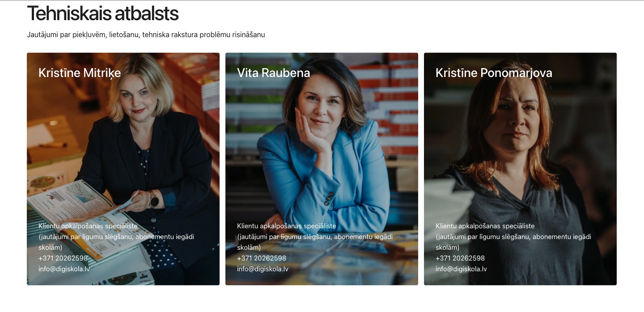Click Klientu apkalpošanas speciāliste on Ponomarjova's card

[485, 226]
